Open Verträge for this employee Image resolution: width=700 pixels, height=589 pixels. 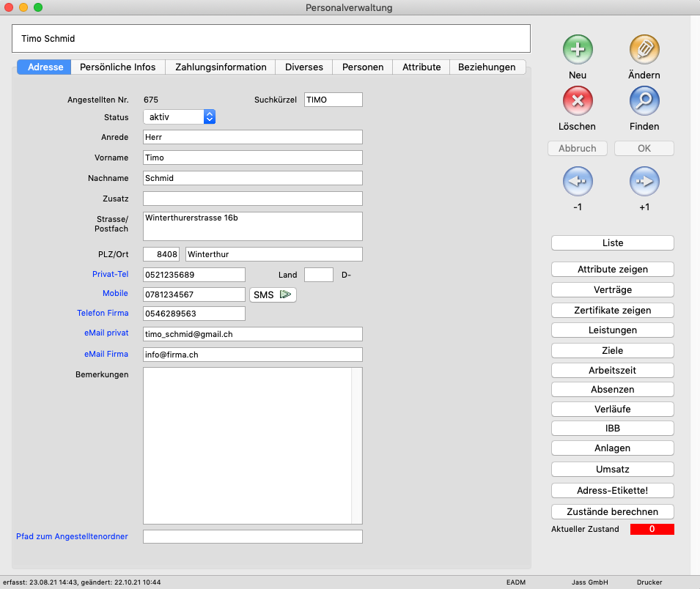(x=612, y=289)
